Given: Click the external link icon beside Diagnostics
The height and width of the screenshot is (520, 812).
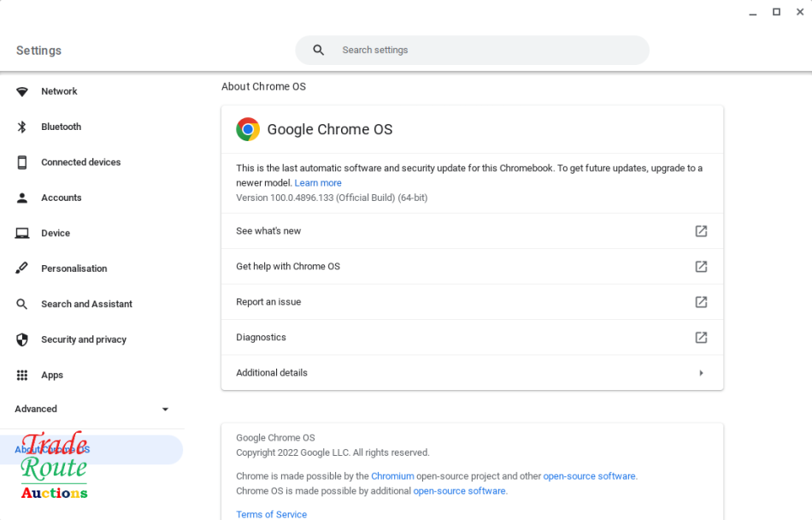Looking at the screenshot, I should (x=701, y=337).
